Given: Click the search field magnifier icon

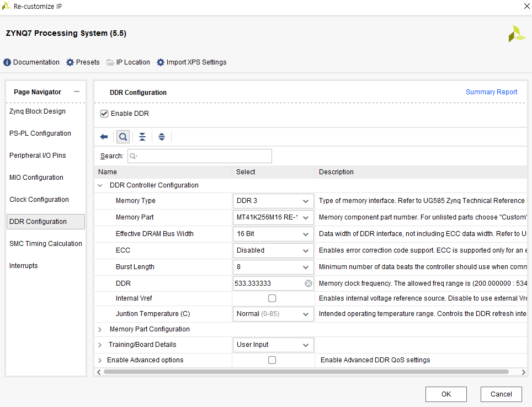Looking at the screenshot, I should point(133,156).
